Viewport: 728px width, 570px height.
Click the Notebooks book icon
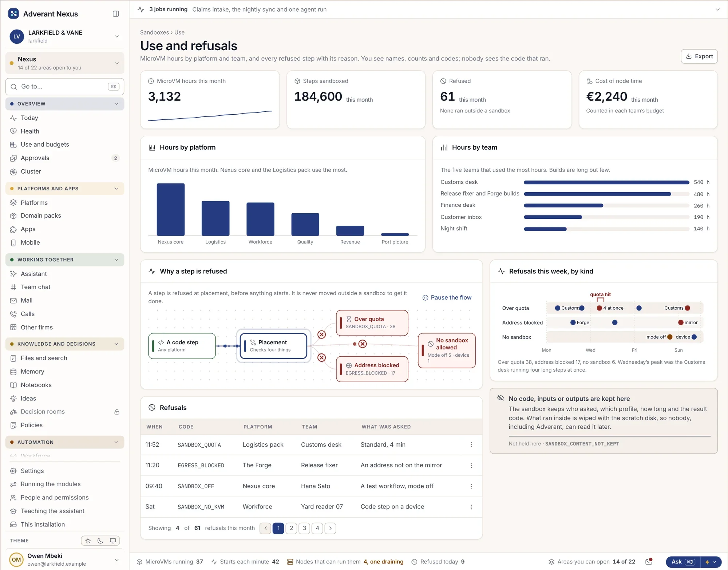(13, 385)
